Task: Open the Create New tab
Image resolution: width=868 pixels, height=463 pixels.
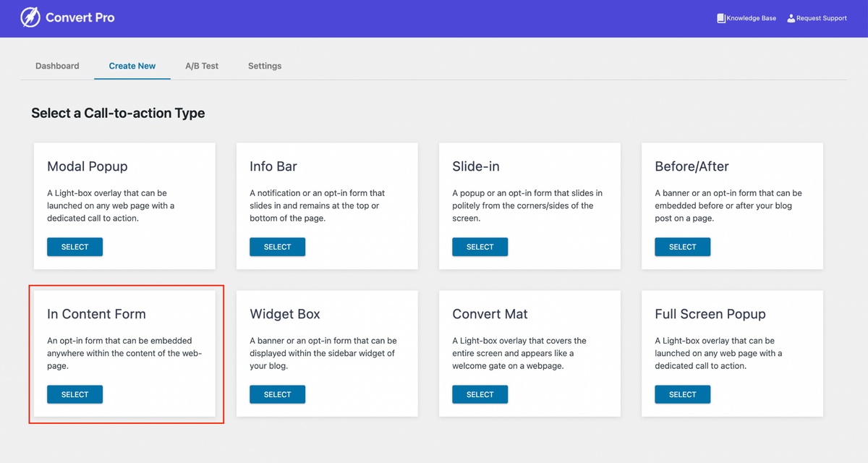Action: (132, 65)
